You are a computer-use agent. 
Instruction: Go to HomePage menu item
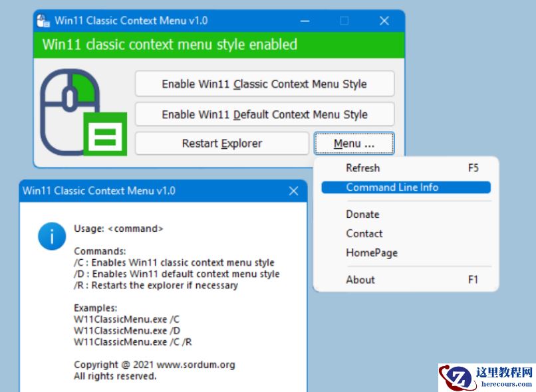[x=406, y=252]
